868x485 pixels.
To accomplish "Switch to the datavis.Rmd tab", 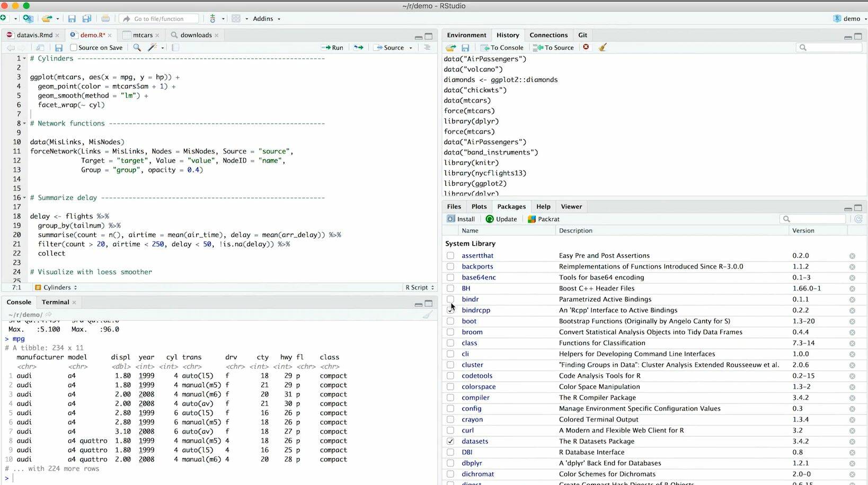I will (34, 35).
